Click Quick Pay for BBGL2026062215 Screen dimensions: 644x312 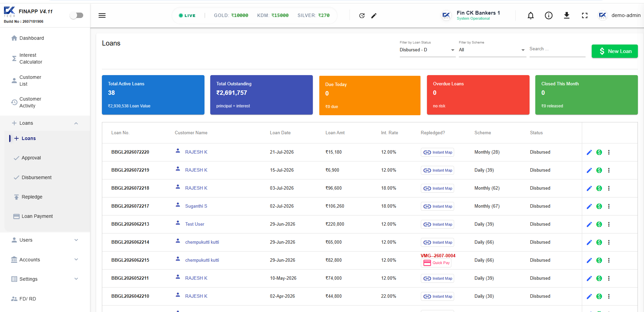click(x=436, y=263)
